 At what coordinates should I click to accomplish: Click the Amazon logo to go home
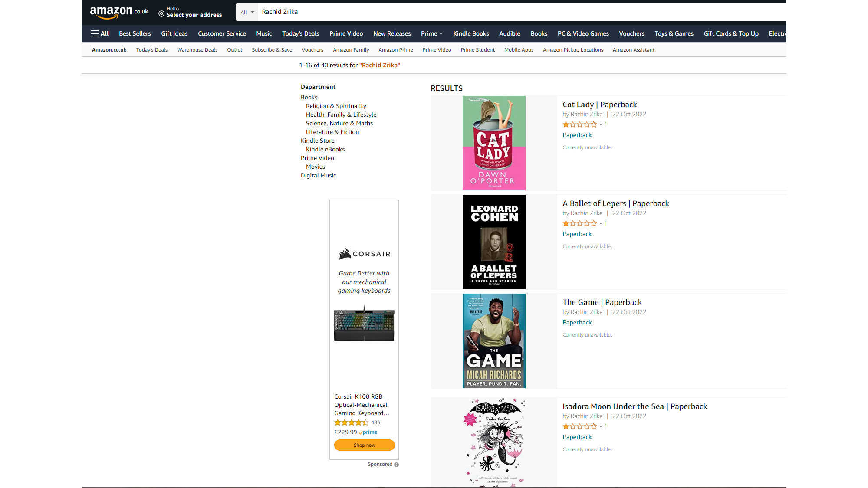pyautogui.click(x=118, y=12)
